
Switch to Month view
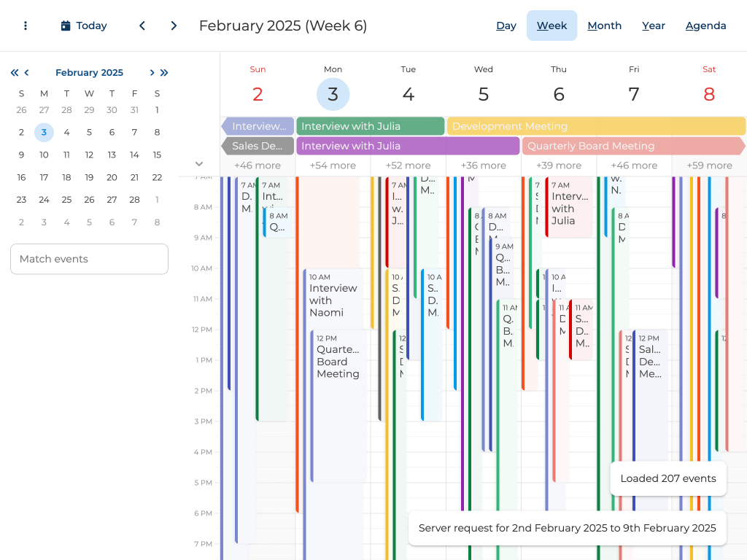604,26
